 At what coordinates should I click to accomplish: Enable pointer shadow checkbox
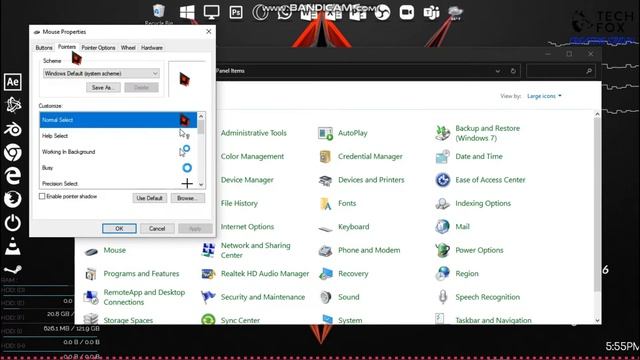(x=42, y=196)
